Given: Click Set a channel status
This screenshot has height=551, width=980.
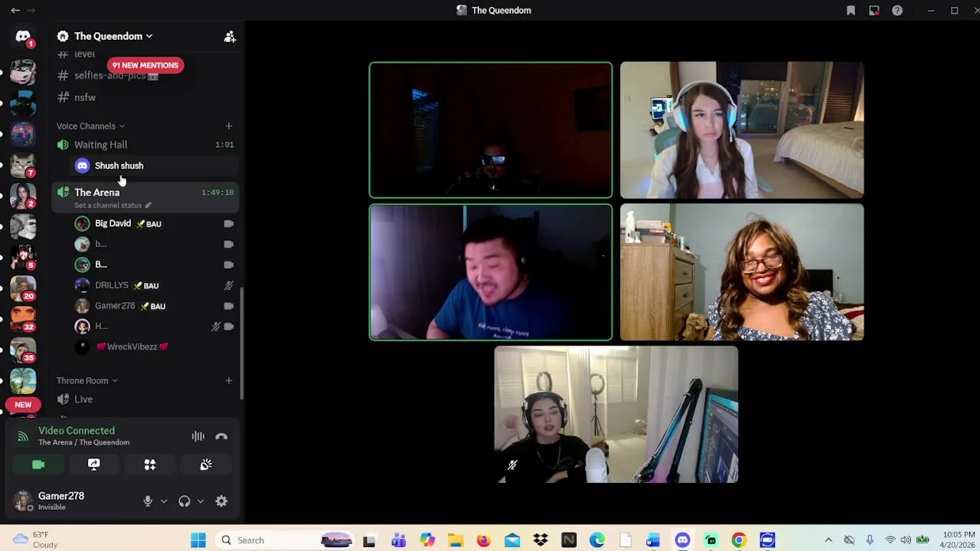Looking at the screenshot, I should tap(108, 205).
